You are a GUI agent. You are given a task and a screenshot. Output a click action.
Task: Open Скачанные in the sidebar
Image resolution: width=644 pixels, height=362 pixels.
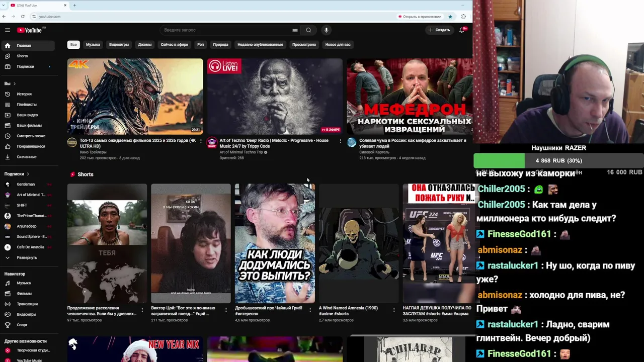(27, 157)
